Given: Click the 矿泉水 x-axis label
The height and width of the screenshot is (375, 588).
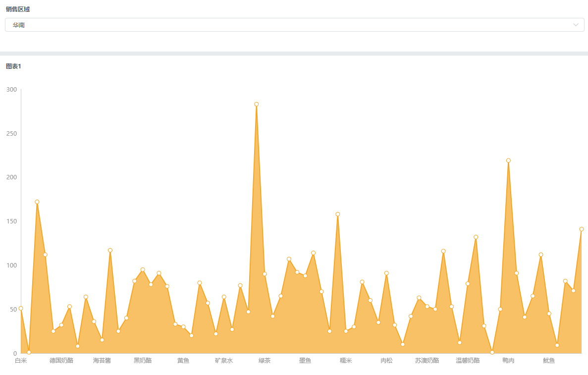Looking at the screenshot, I should pos(224,361).
